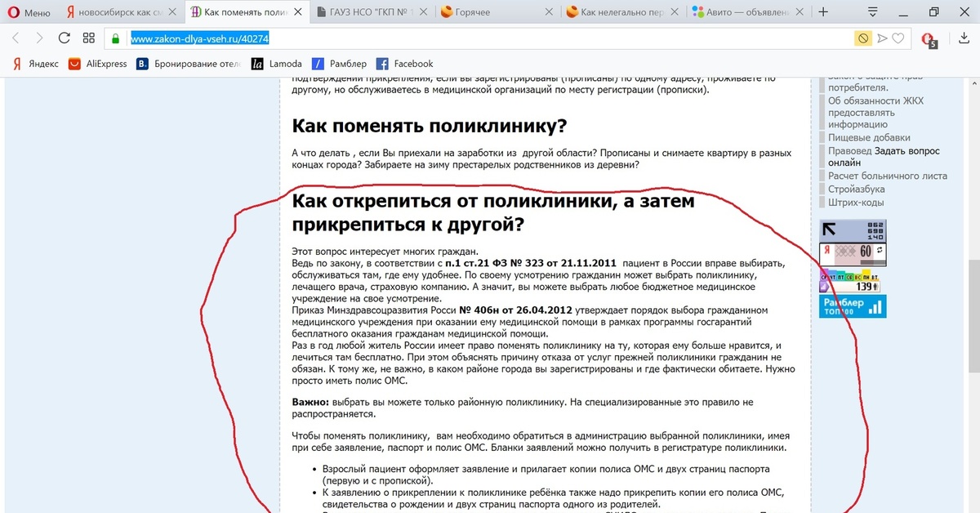Switch to the Как нелегально tab
The image size is (980, 513).
[x=621, y=13]
